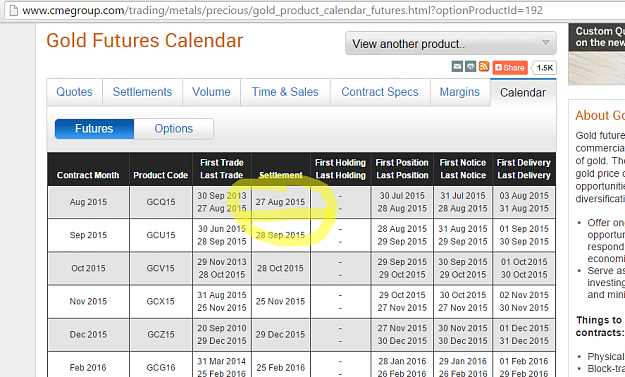Open the View another product dropdown
The image size is (625, 377).
pyautogui.click(x=451, y=43)
